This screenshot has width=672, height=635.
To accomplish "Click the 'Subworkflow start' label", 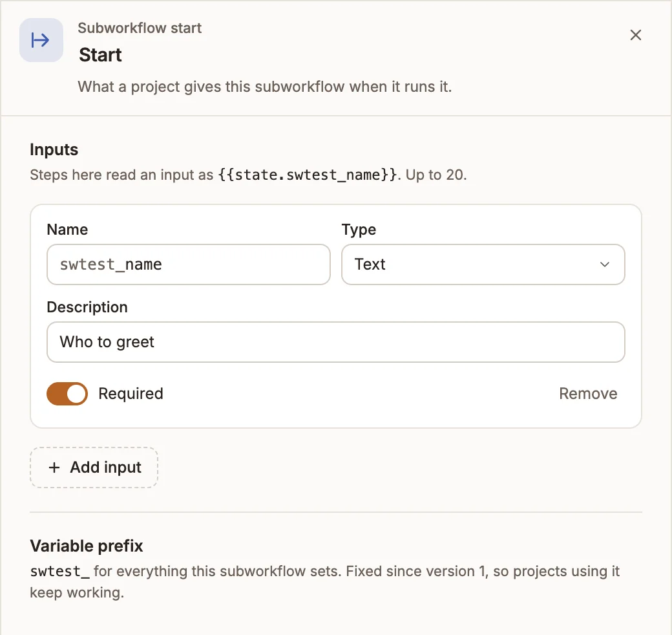I will pos(140,28).
